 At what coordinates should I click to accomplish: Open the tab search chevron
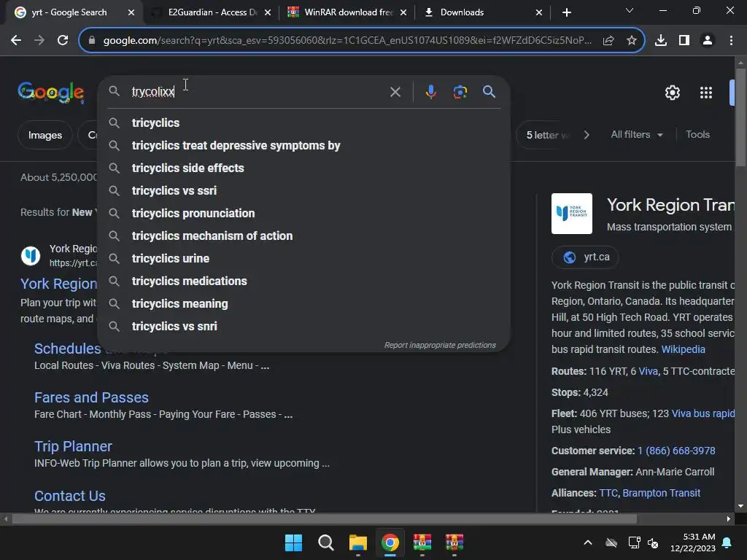point(630,10)
